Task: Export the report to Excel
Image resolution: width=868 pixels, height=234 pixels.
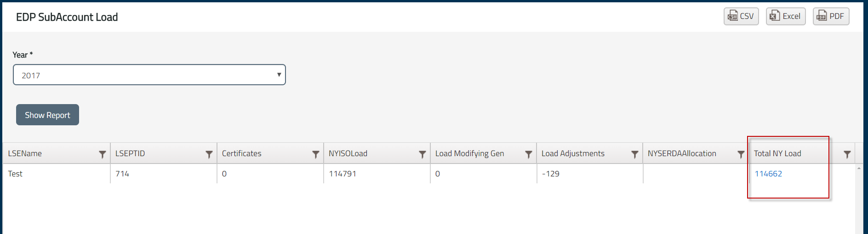Action: click(x=786, y=17)
